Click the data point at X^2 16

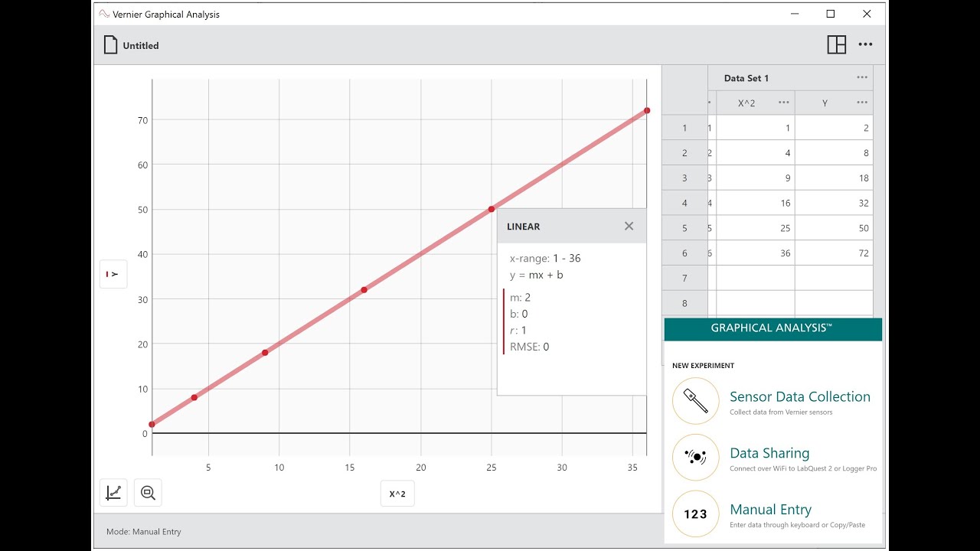click(364, 289)
